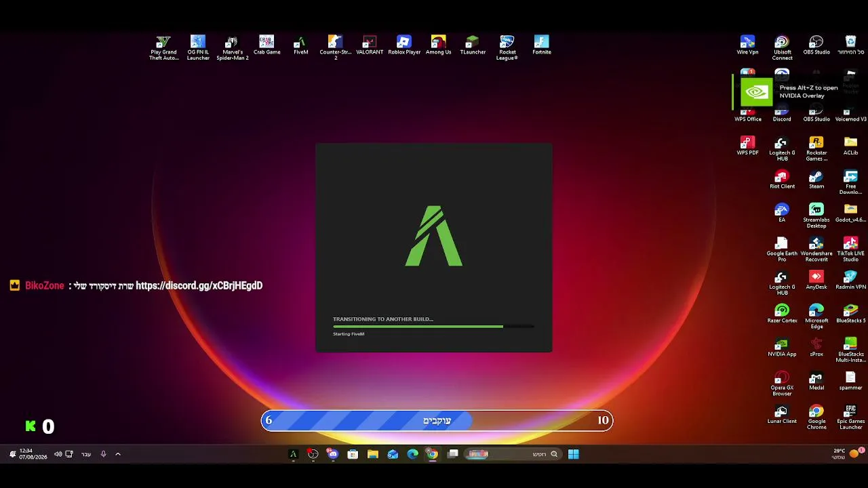
Task: Select the Crab Game desktop icon
Action: pos(267,45)
